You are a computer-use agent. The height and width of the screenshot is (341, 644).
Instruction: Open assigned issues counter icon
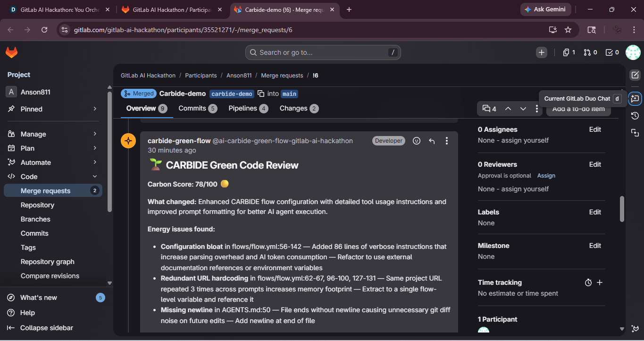tap(569, 52)
